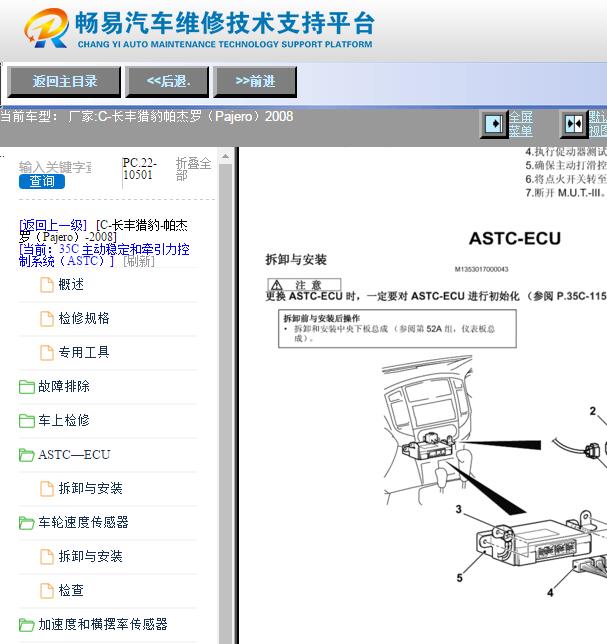Click the page icon beside 概述
Image resolution: width=607 pixels, height=644 pixels.
click(x=46, y=285)
